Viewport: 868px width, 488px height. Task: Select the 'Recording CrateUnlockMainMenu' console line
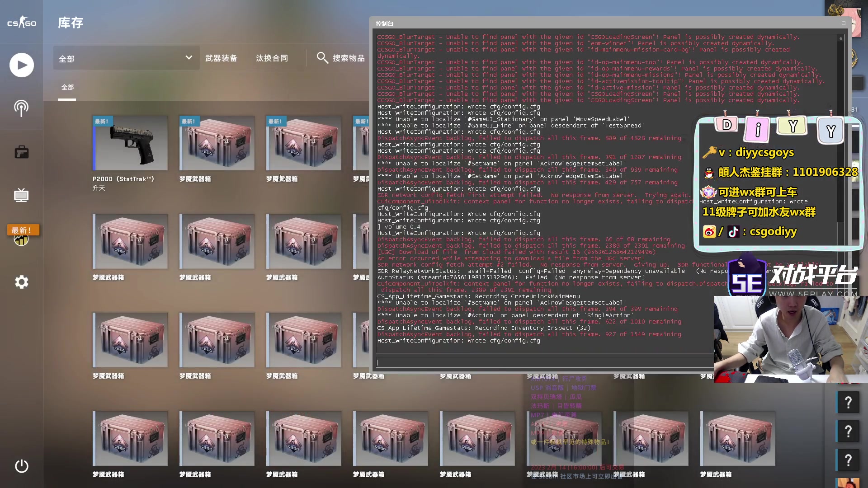tap(479, 296)
